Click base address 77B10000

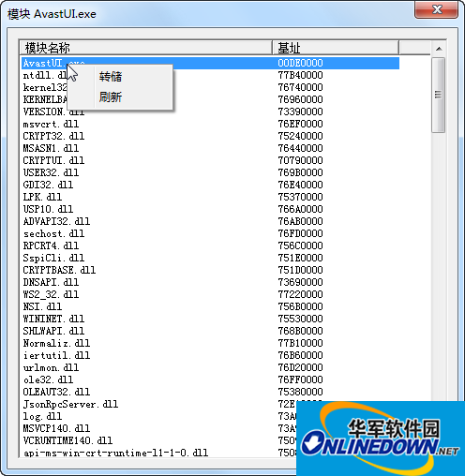click(x=300, y=343)
